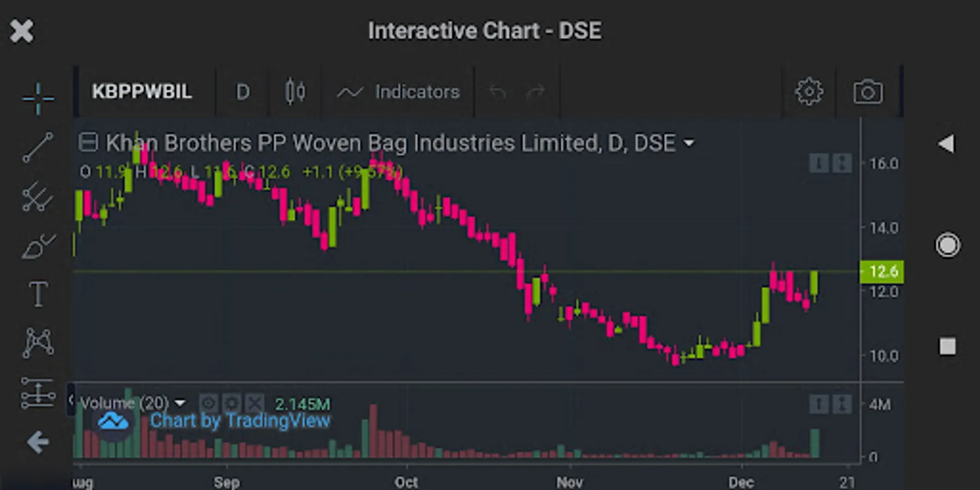Click the TradingView cloud logo

tap(113, 421)
